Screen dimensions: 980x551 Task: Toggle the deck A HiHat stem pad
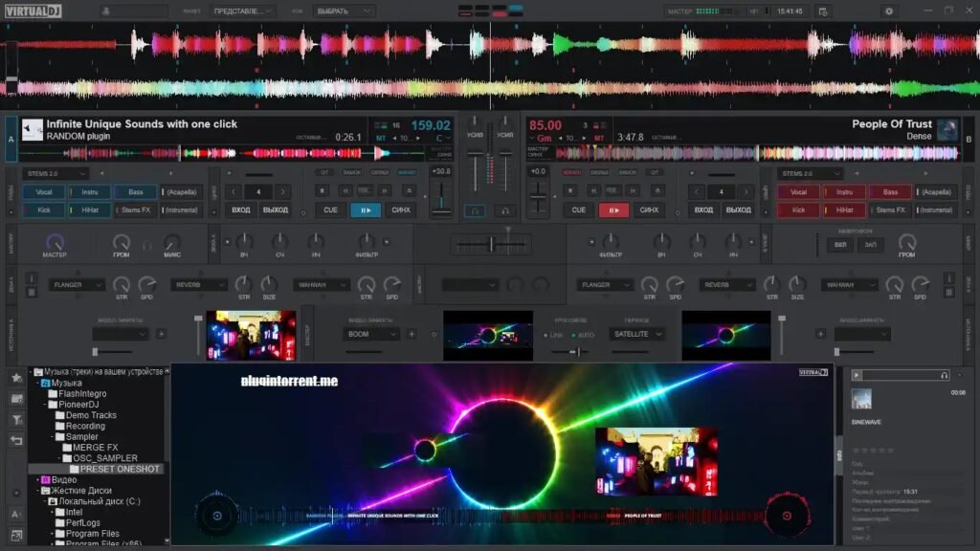pos(89,209)
